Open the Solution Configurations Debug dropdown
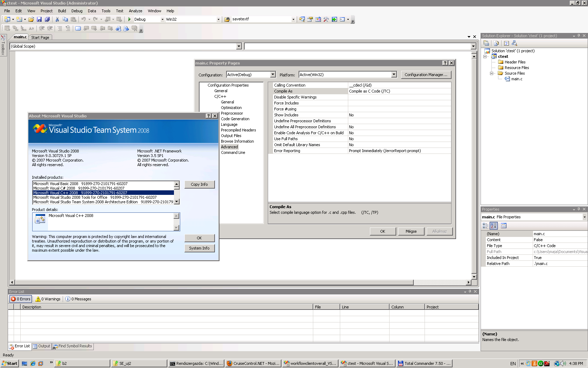The height and width of the screenshot is (368, 588). click(162, 19)
